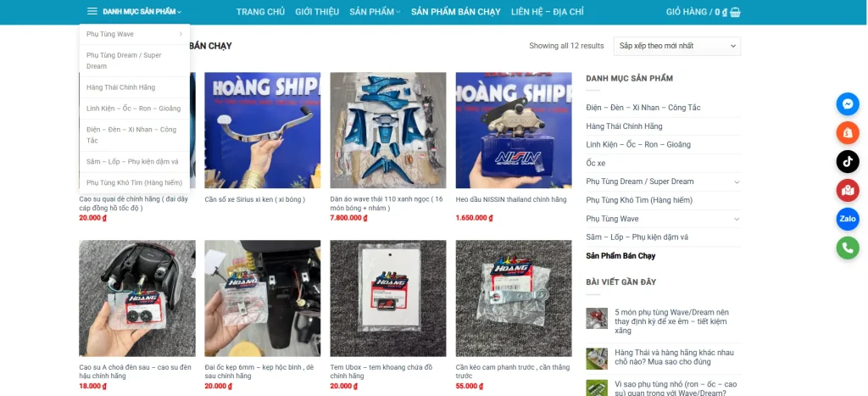Open the Shopee store icon
Viewport: 868px width, 396px height.
point(848,133)
